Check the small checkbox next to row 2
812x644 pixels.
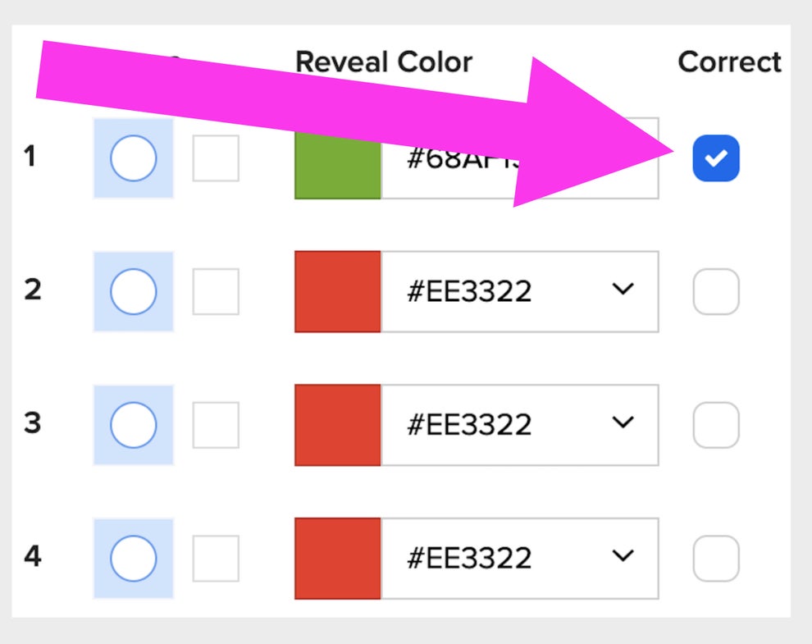(x=215, y=291)
